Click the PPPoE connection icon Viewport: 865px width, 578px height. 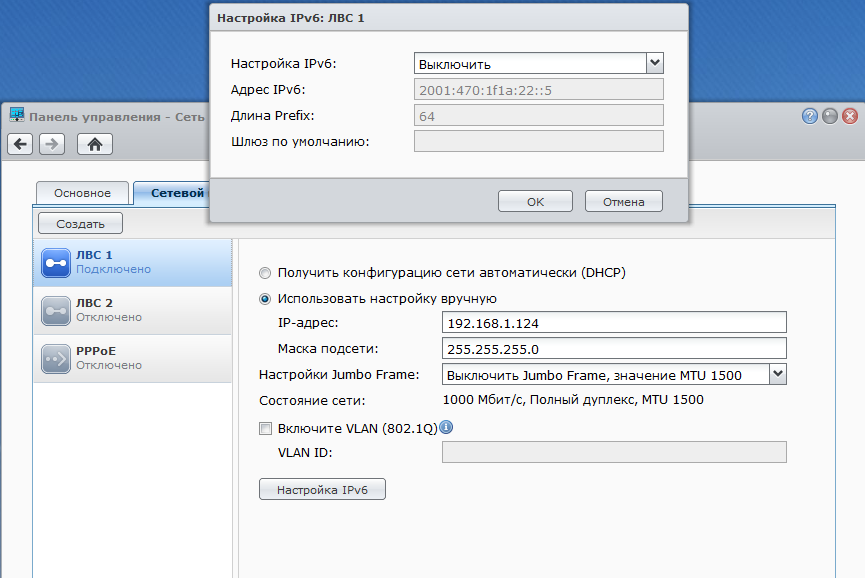tap(56, 358)
